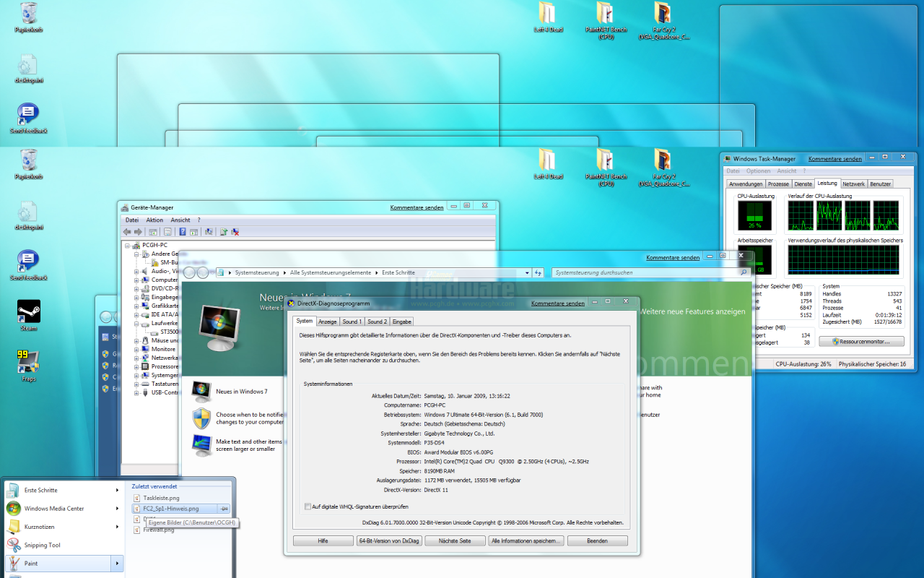Click Alle Systemsteuerungselemente in the breadcrumb
This screenshot has height=578, width=924.
[331, 272]
